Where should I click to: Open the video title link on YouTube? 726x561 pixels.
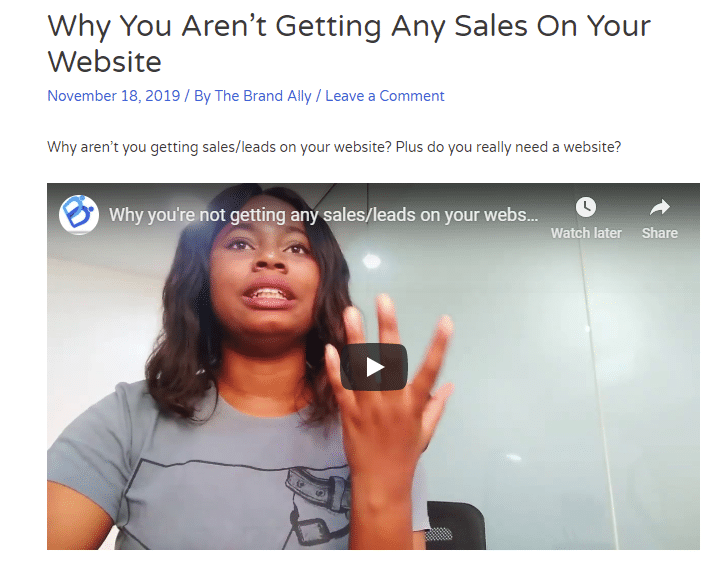coord(323,215)
